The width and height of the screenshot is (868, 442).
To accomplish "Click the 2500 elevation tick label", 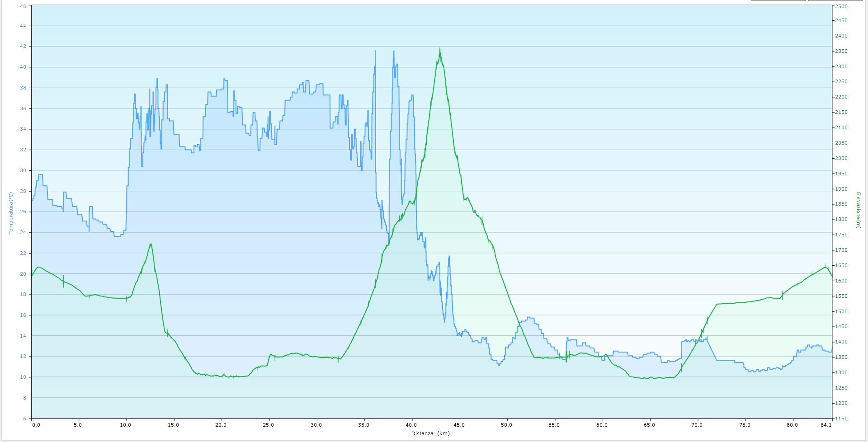I will pos(841,6).
